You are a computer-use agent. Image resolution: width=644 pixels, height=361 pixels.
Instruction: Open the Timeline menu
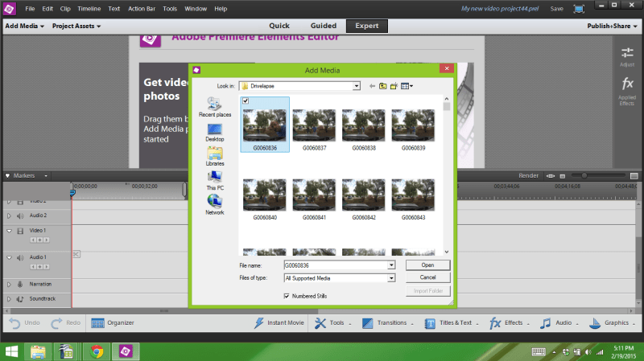tap(89, 9)
